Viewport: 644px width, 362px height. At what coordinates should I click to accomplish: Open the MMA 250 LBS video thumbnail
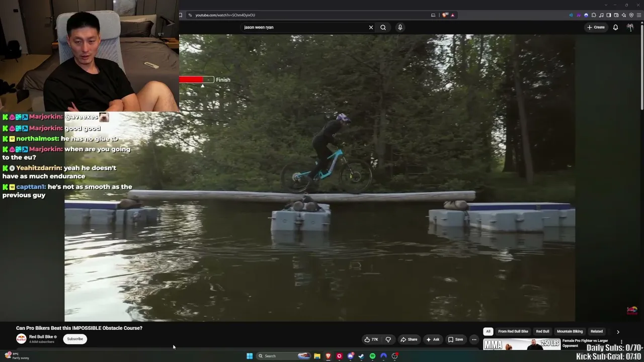(522, 344)
